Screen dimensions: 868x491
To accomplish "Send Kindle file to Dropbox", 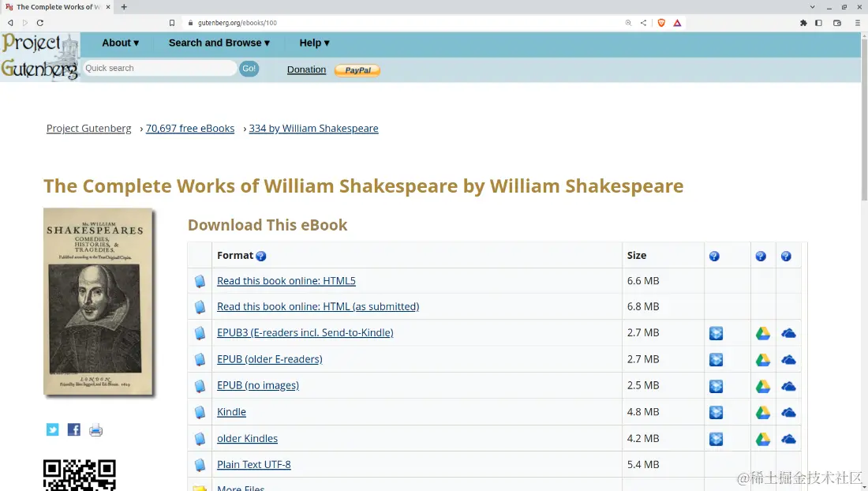I will pyautogui.click(x=716, y=412).
